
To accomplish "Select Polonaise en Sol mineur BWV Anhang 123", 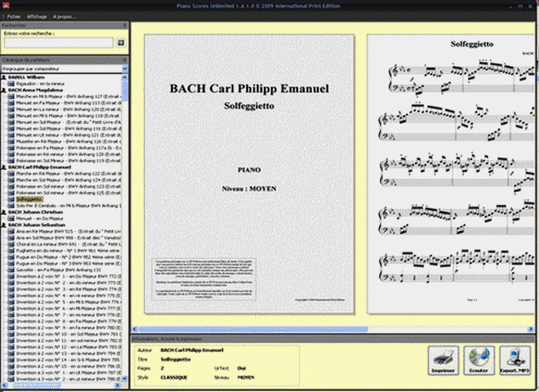I will [x=69, y=186].
